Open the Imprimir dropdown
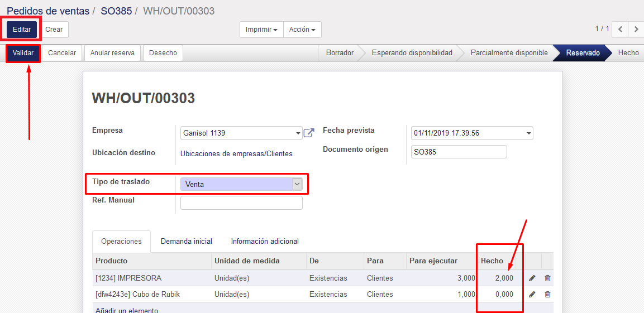Viewport: 644px width, 313px height. (261, 30)
